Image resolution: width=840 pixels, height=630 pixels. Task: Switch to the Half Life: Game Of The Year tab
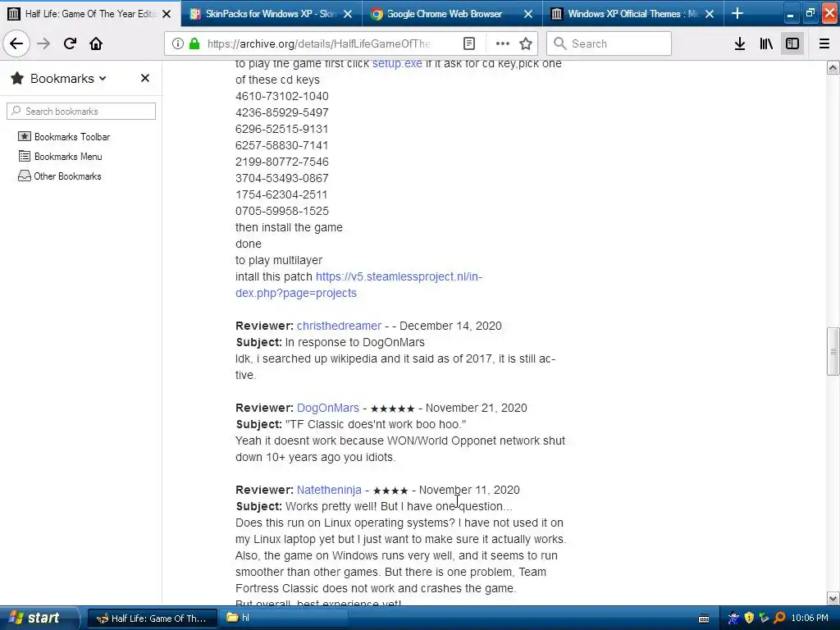click(90, 13)
